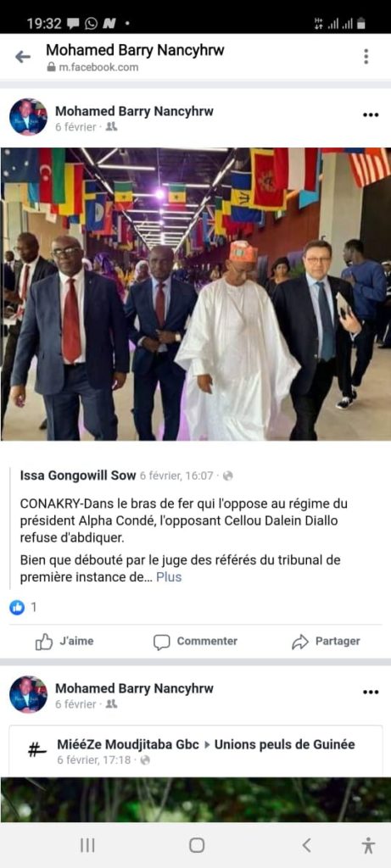Tap the Commenter speech bubble button
This screenshot has height=868, width=391.
195,642
